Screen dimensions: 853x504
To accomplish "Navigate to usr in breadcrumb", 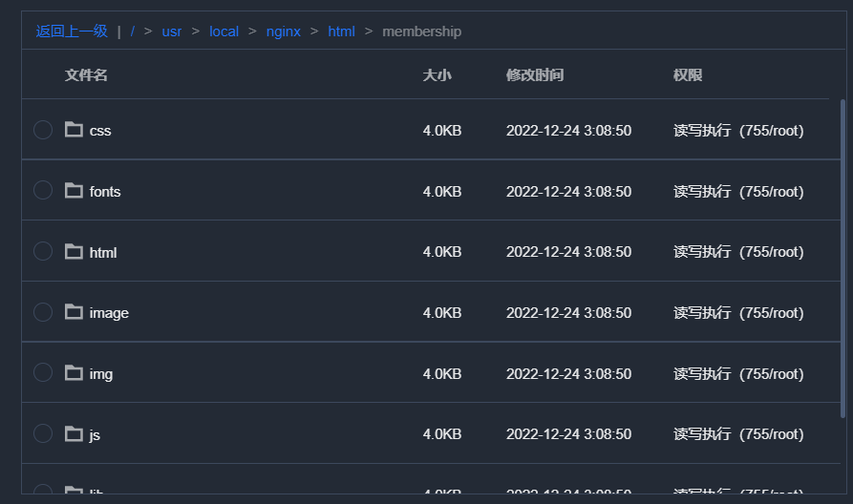I will pos(172,31).
